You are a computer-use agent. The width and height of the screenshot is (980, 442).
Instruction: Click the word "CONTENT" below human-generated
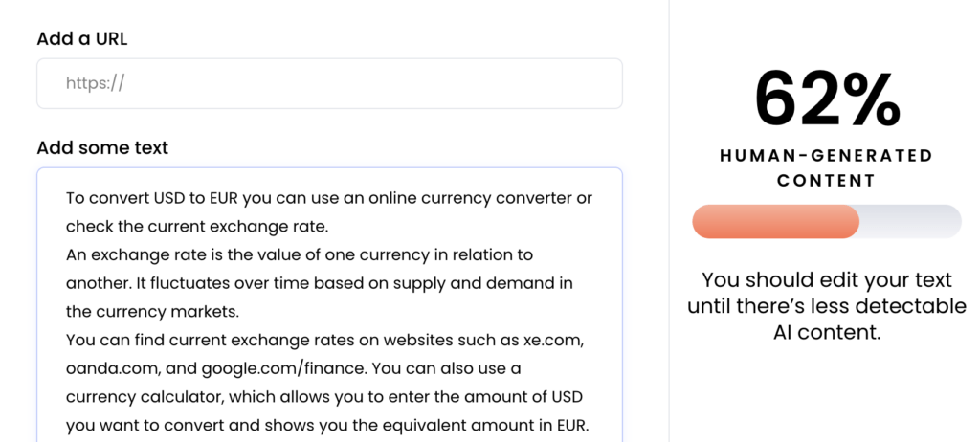coord(826,182)
